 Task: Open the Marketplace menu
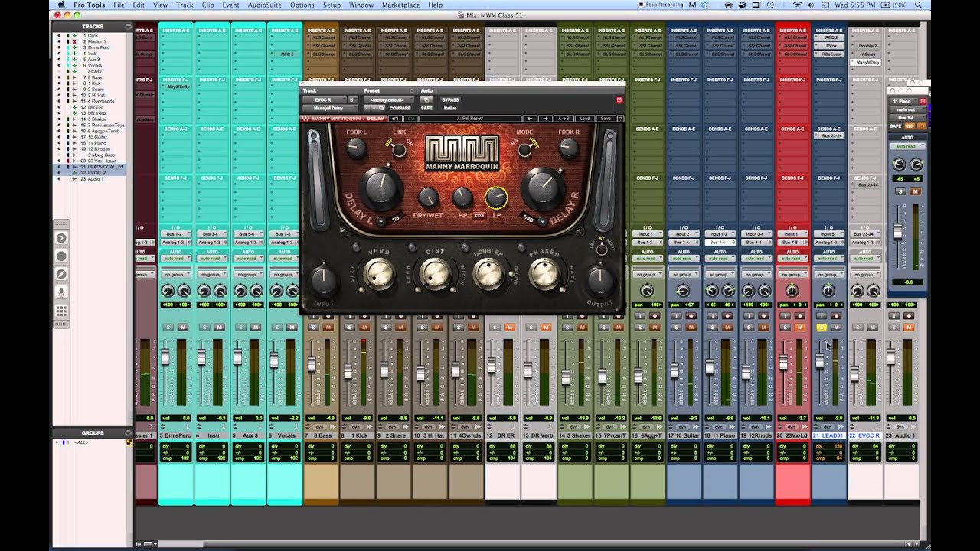tap(400, 5)
